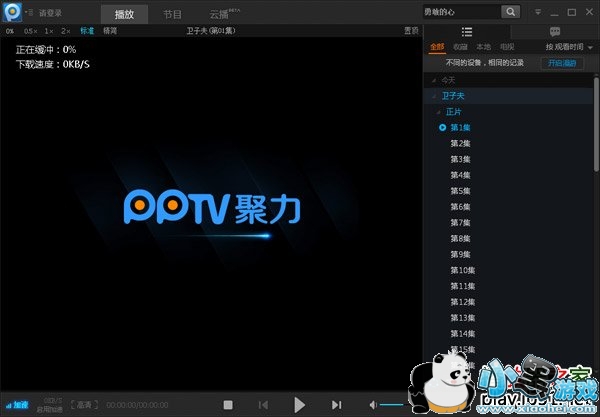Focus the search box containing 勇敢的心
The width and height of the screenshot is (600, 417).
click(461, 12)
